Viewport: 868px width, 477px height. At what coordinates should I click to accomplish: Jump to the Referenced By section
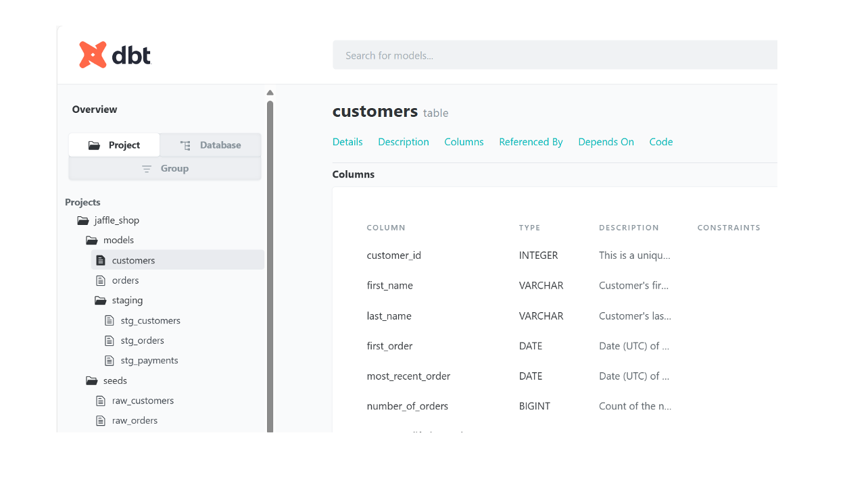[x=531, y=142]
